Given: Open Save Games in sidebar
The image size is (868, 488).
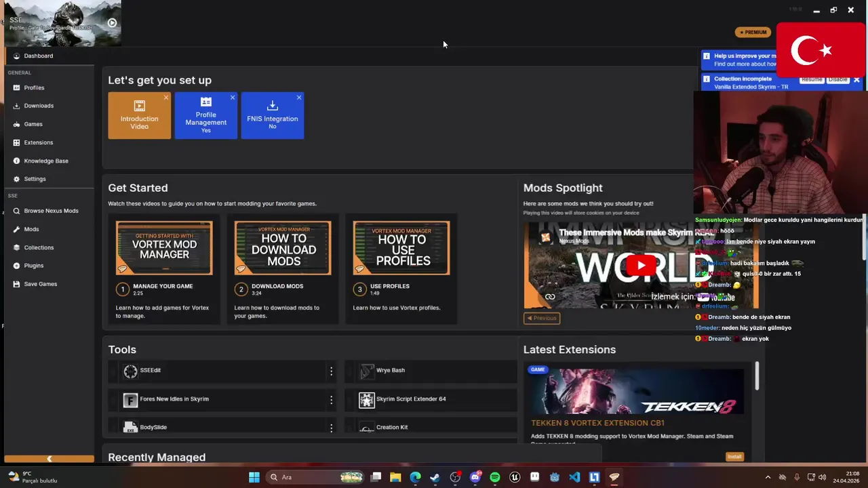Looking at the screenshot, I should click(40, 284).
